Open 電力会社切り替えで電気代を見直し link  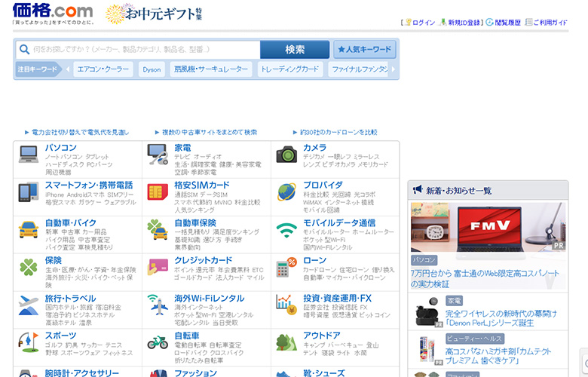click(80, 132)
